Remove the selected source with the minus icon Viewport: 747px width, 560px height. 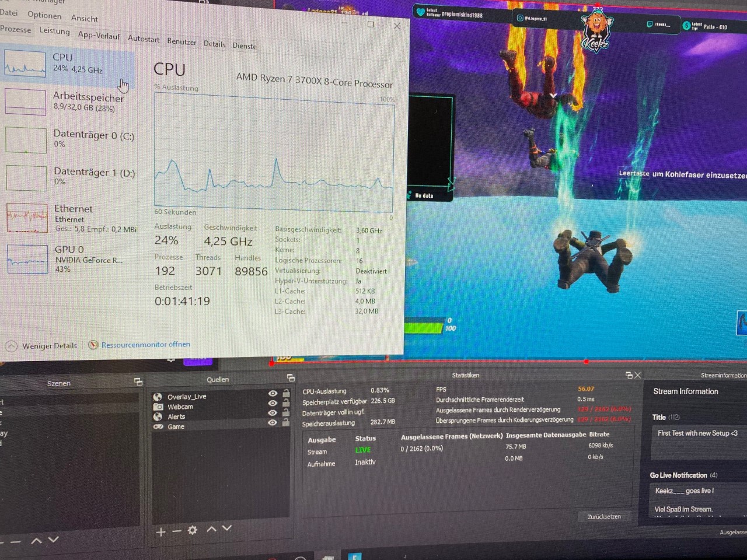point(177,531)
